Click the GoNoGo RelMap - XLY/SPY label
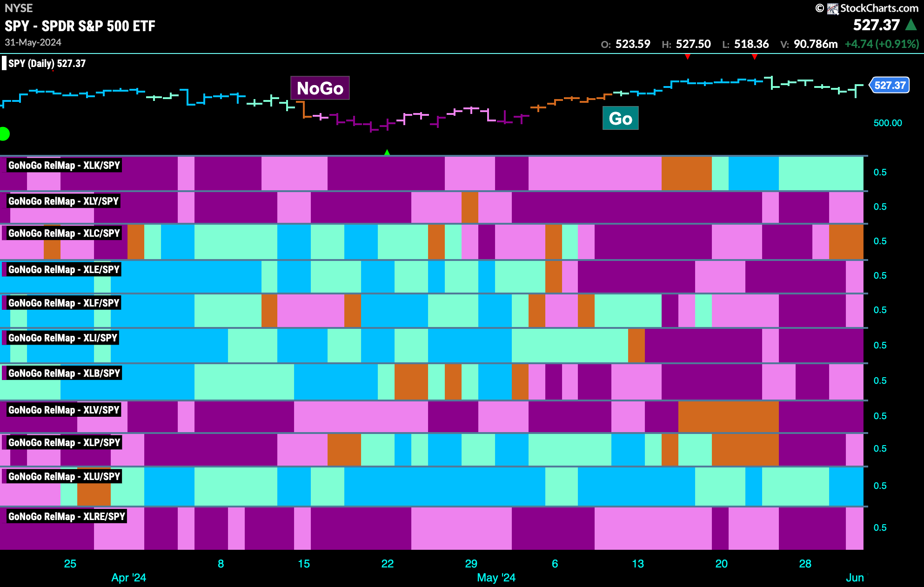Viewport: 924px width, 587px height. pyautogui.click(x=64, y=201)
